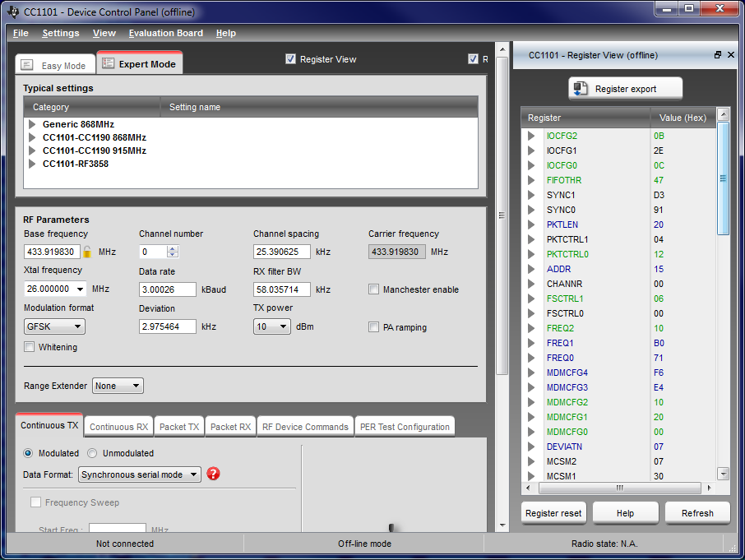Click the Setting name column header
Viewport: 745px width, 560px height.
[319, 107]
